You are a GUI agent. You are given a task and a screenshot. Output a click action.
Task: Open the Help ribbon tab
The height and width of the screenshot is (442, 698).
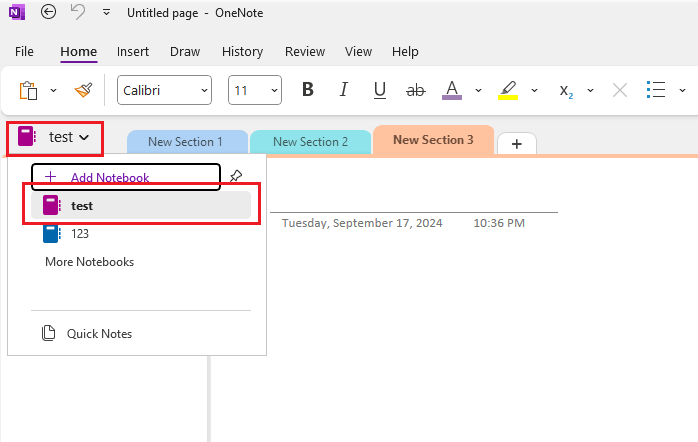tap(405, 52)
